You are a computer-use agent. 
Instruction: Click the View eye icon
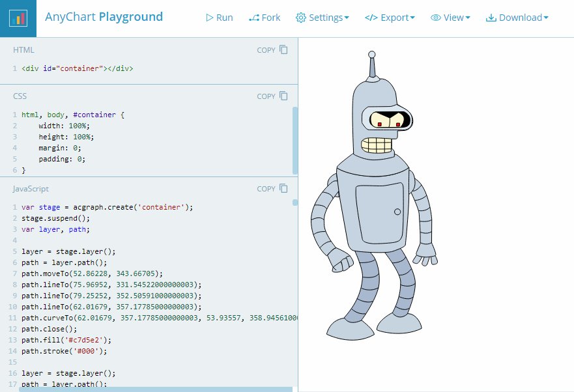[436, 18]
